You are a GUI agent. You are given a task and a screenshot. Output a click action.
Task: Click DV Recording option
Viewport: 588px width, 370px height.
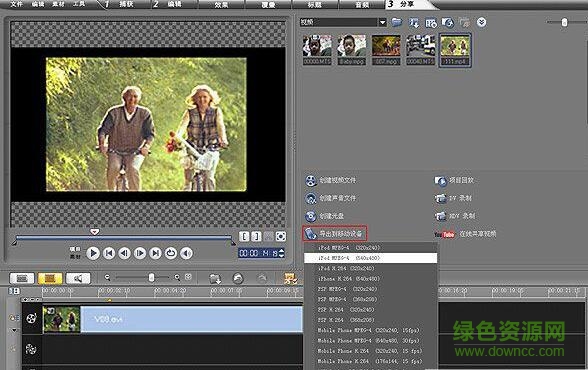(x=453, y=198)
